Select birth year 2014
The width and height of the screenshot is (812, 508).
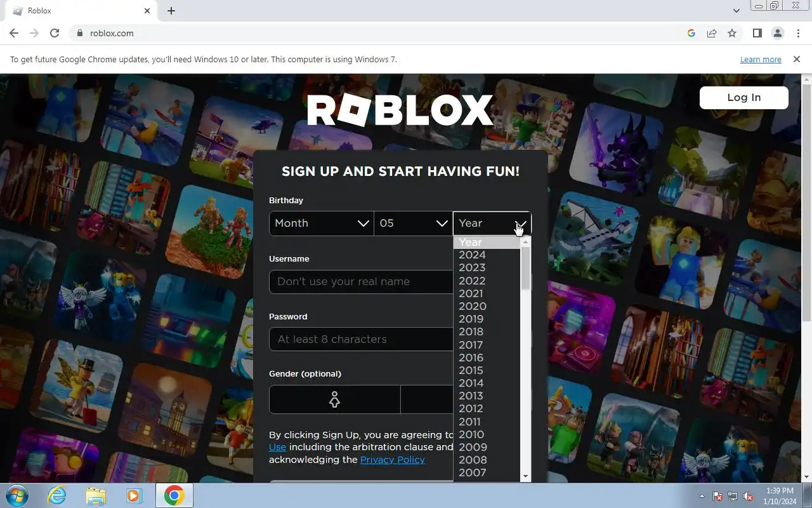[487, 383]
